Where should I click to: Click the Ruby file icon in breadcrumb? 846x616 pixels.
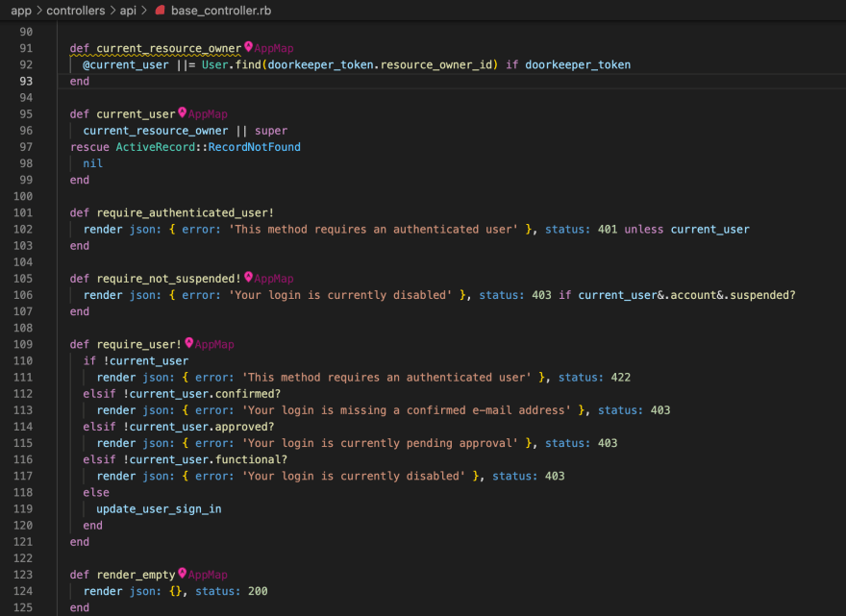pos(160,11)
